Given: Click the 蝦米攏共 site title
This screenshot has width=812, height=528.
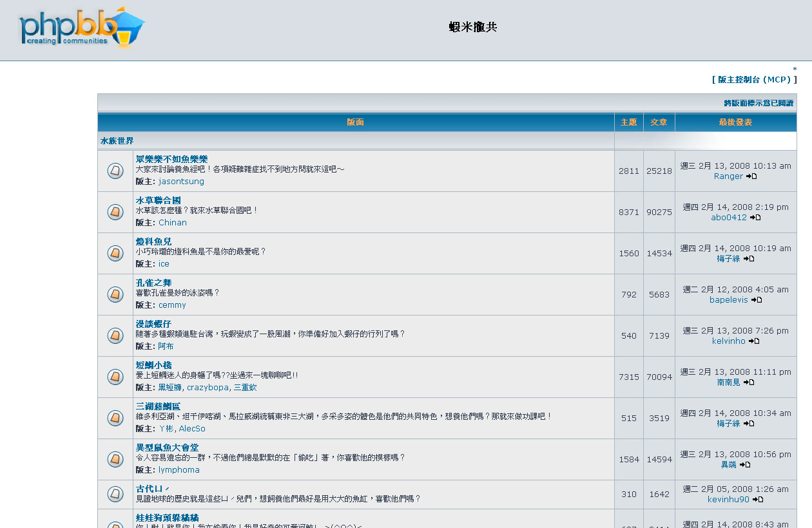Looking at the screenshot, I should (x=473, y=27).
